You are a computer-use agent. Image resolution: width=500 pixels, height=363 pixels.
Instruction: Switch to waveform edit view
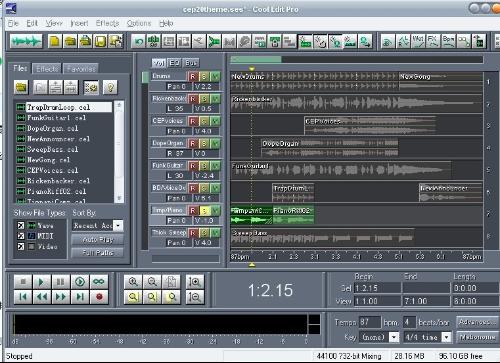coord(26,41)
